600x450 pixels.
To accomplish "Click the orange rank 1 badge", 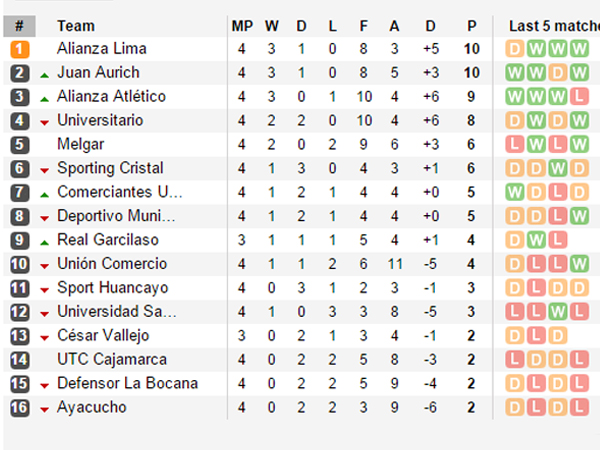I will [20, 49].
